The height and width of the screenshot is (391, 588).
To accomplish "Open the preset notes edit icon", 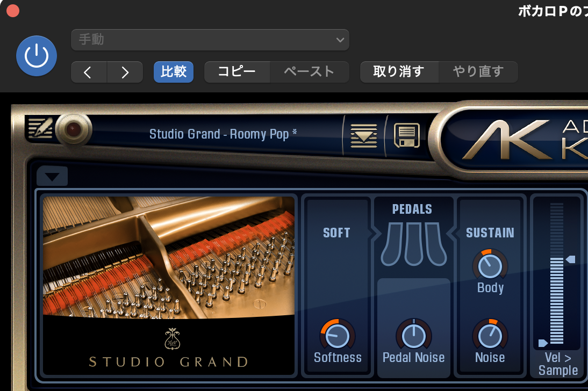I will click(40, 128).
